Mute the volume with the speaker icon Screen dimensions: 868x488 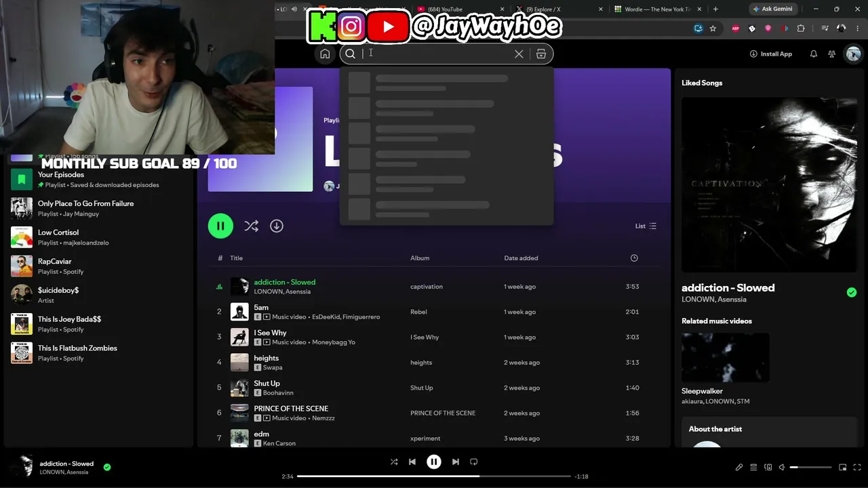(x=782, y=467)
